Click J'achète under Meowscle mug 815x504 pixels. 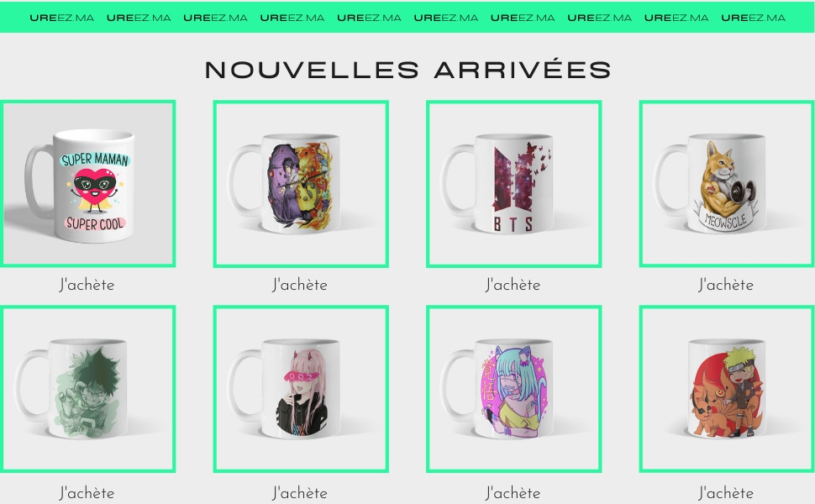coord(726,285)
